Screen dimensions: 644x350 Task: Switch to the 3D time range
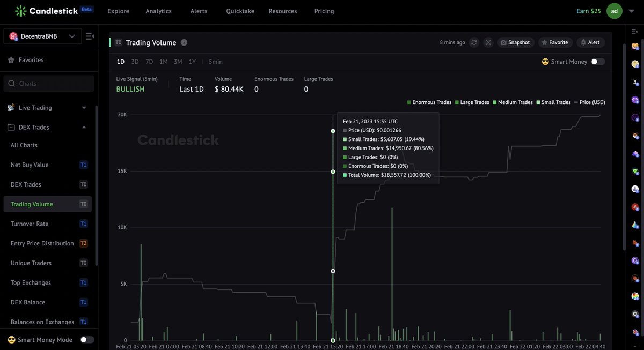click(135, 62)
